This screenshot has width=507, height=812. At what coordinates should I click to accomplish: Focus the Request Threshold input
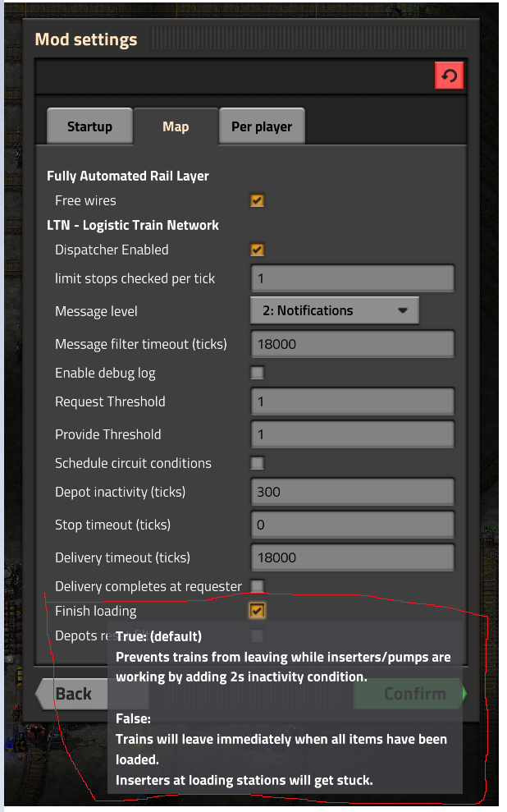pos(351,401)
